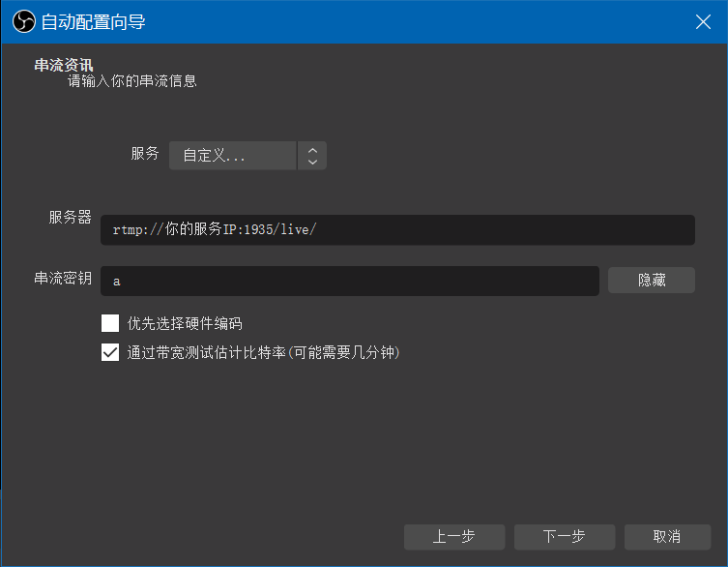Screen dimensions: 728x567
Task: Click the 隐藏 button to hide stream key
Action: coord(651,280)
